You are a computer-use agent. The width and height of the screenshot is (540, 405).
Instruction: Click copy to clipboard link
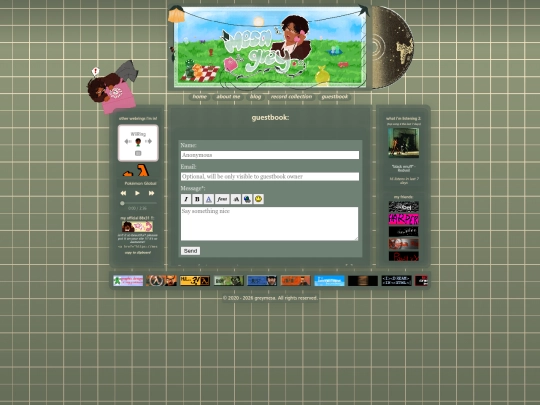coord(138,253)
